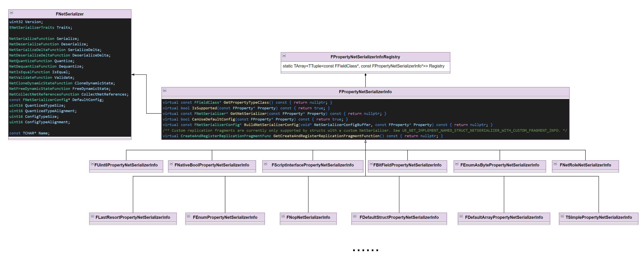644x256 pixels.
Task: Collapse the FPropertyNetSerializerInfo class box
Action: 165,90
